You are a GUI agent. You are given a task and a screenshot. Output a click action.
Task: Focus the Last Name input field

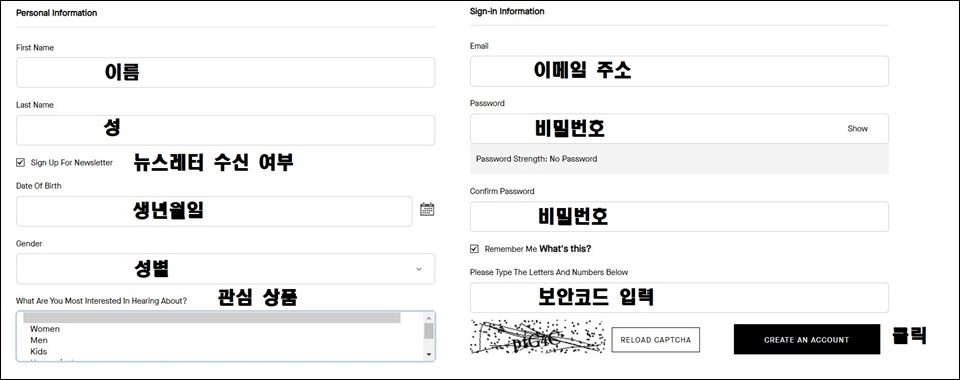click(x=225, y=130)
